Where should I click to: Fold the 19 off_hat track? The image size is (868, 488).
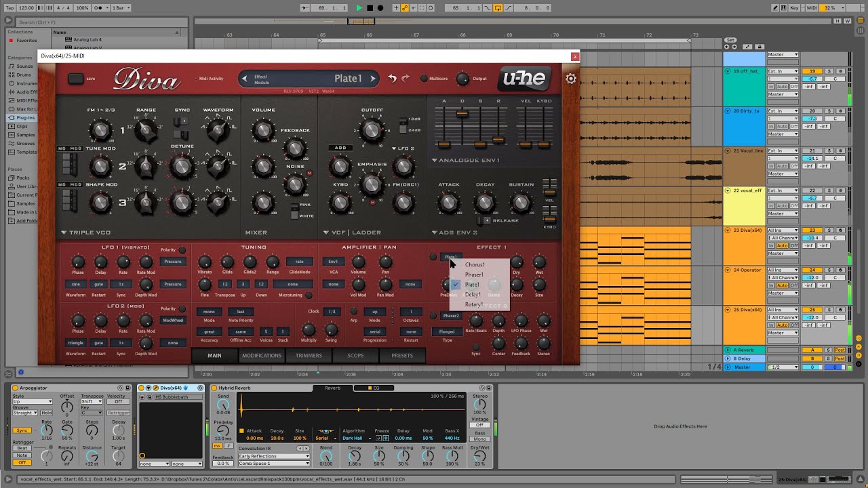pyautogui.click(x=728, y=71)
